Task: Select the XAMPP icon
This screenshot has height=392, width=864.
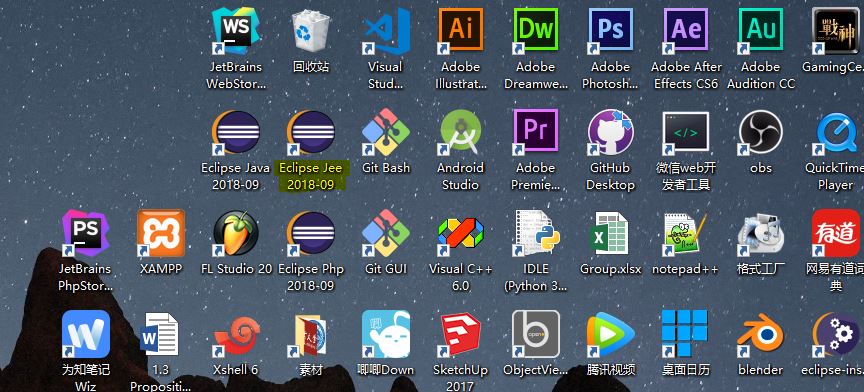Action: click(x=161, y=233)
